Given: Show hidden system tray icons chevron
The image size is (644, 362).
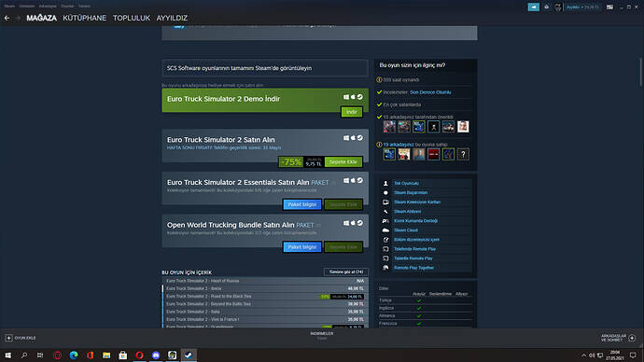Looking at the screenshot, I should coord(583,355).
